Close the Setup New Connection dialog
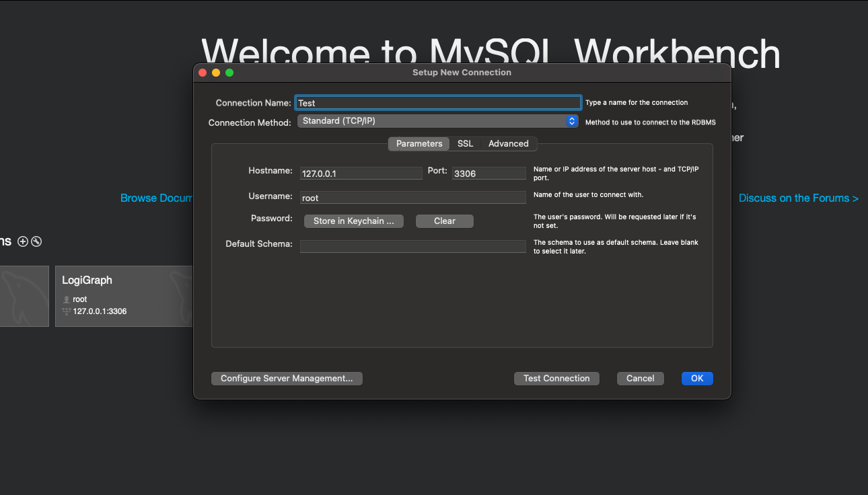Viewport: 868px width, 495px height. tap(203, 73)
